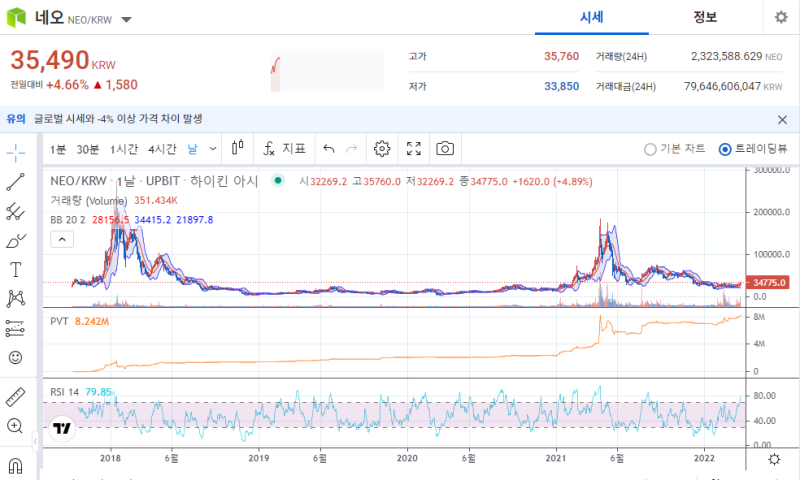Open the 지표 indicators menu
This screenshot has height=480, width=800.
[284, 148]
